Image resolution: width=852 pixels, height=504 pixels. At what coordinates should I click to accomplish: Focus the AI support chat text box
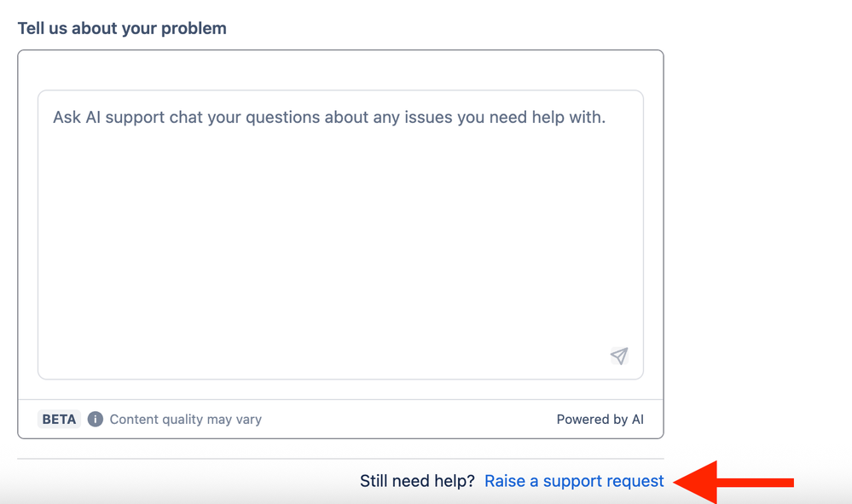coord(340,235)
